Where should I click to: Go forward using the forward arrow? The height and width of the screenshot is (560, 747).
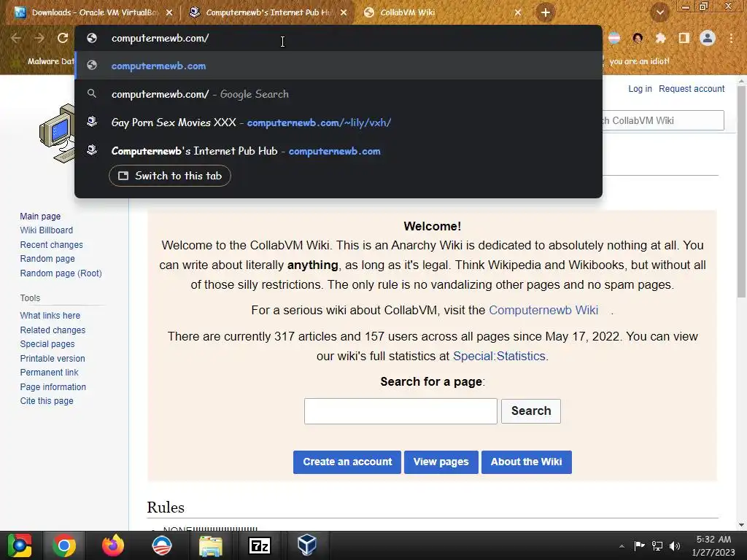pos(39,38)
